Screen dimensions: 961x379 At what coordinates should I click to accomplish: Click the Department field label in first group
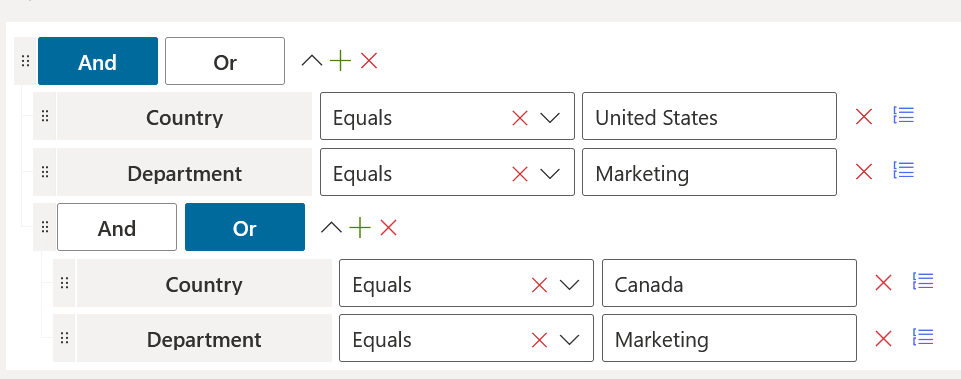point(184,174)
